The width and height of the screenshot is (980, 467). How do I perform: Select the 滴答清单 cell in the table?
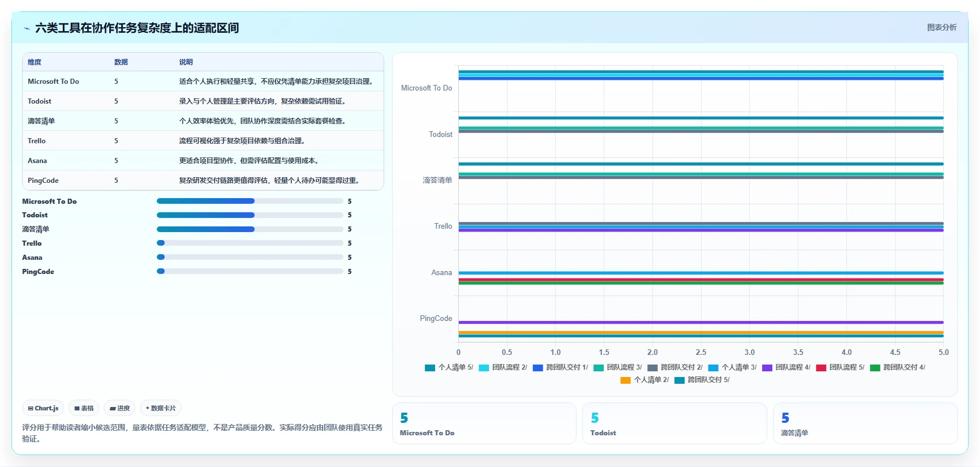[41, 121]
